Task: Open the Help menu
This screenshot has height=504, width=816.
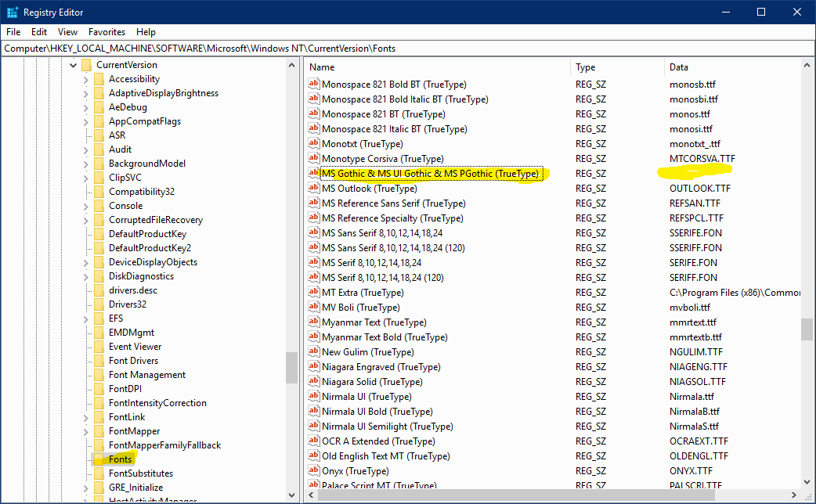Action: [146, 32]
